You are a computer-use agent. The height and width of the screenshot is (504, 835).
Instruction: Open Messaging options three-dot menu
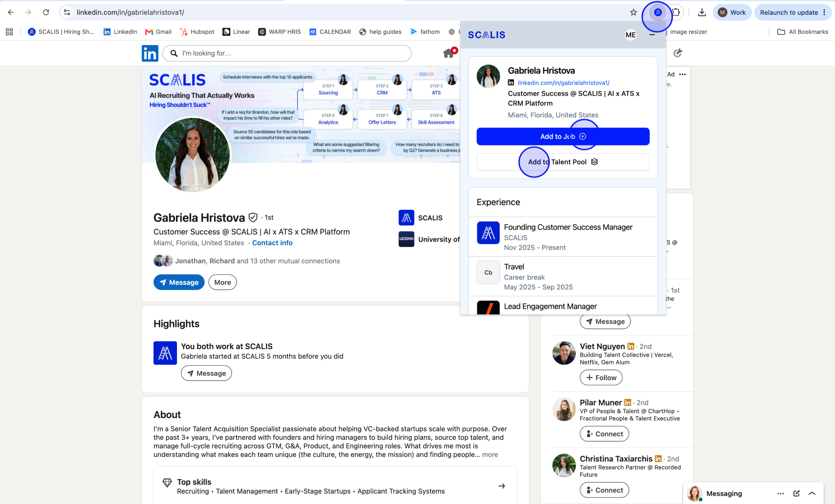[781, 494]
